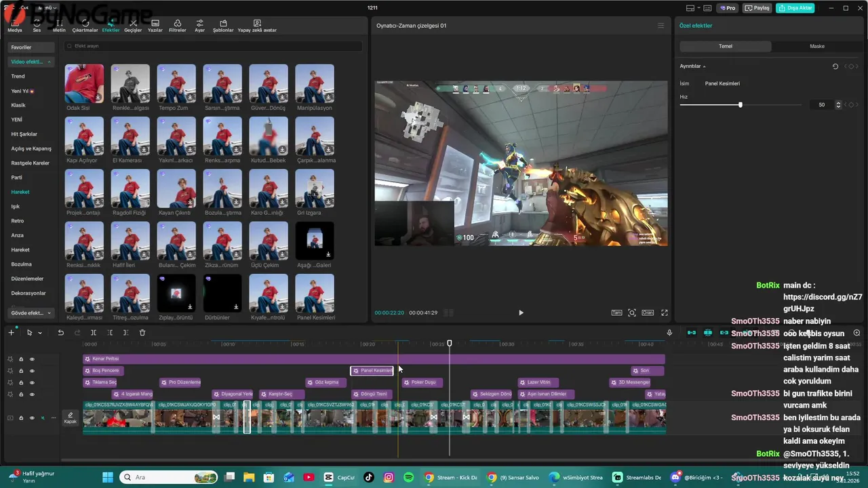The image size is (868, 488).
Task: Redo the timeline action
Action: 77,333
